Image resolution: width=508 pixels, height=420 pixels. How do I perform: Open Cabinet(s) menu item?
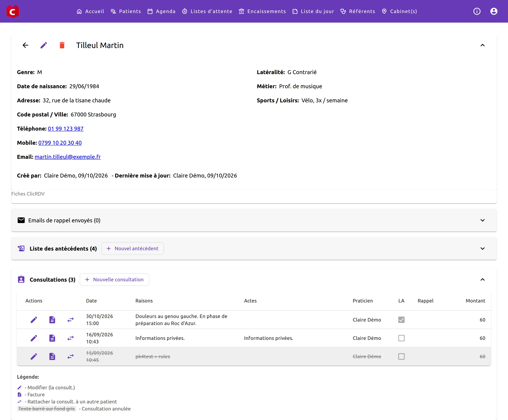pyautogui.click(x=399, y=11)
